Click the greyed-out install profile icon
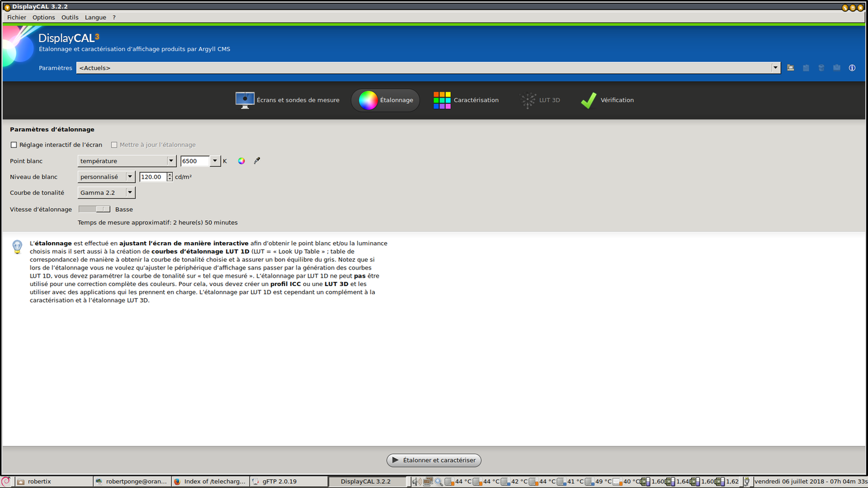The height and width of the screenshot is (488, 868). (837, 68)
